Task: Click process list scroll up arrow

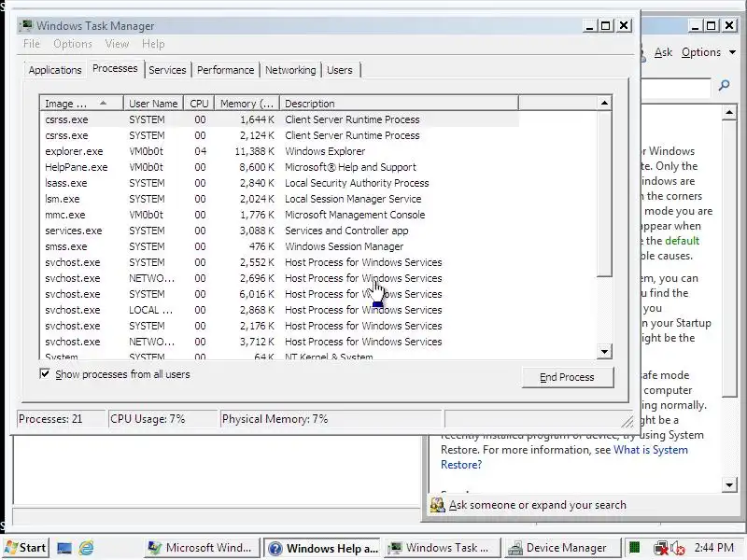Action: [x=604, y=103]
